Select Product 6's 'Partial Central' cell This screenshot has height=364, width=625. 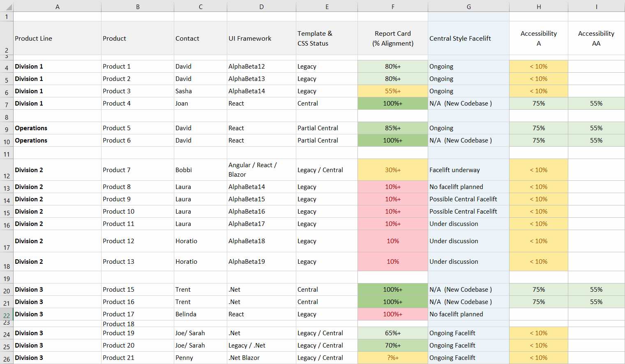pyautogui.click(x=327, y=141)
